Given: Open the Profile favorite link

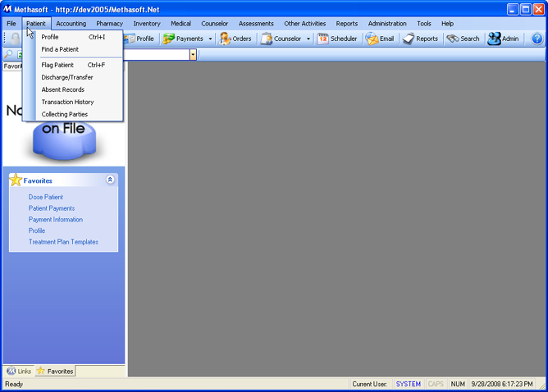Looking at the screenshot, I should click(x=37, y=230).
